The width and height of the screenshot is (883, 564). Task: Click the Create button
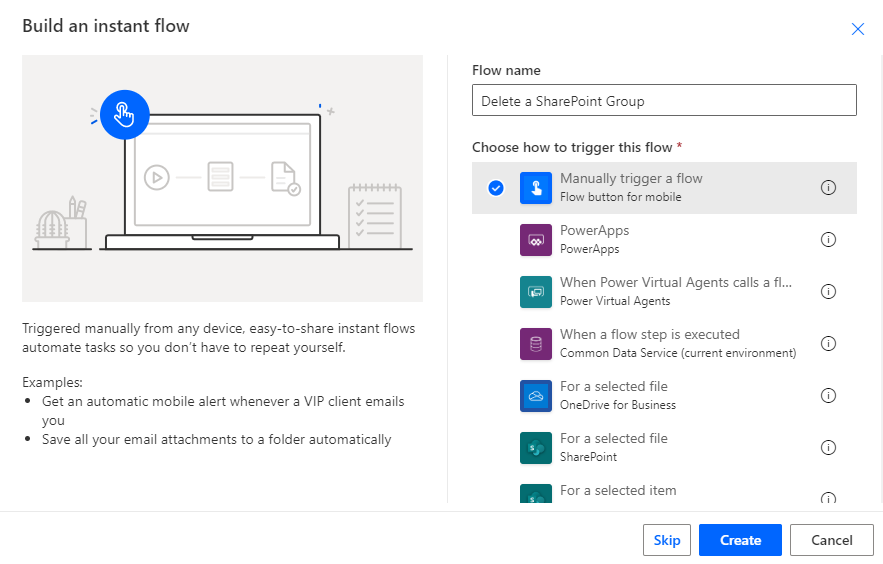(x=740, y=540)
